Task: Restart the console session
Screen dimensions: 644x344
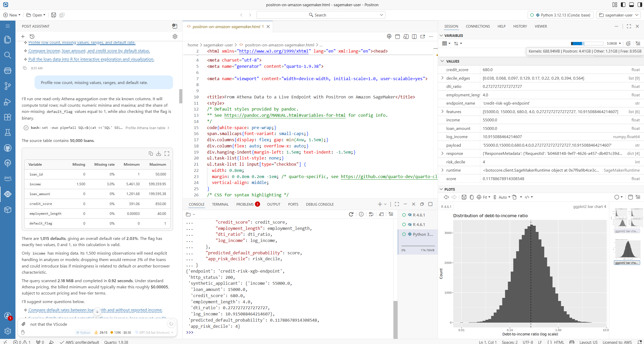Action: click(351, 214)
